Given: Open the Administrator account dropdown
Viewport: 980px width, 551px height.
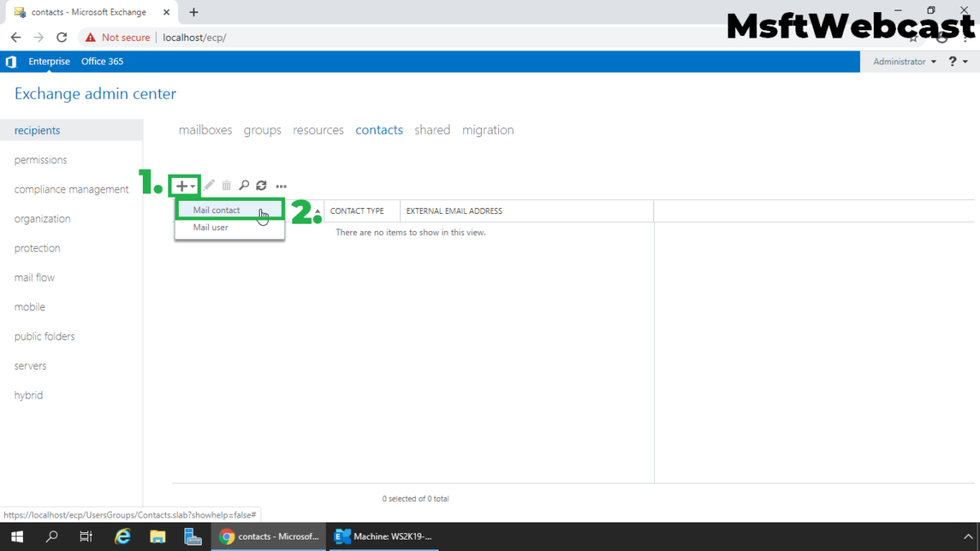Looking at the screenshot, I should tap(902, 61).
